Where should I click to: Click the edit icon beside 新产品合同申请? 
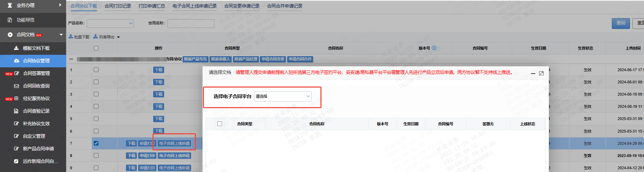click(16, 149)
